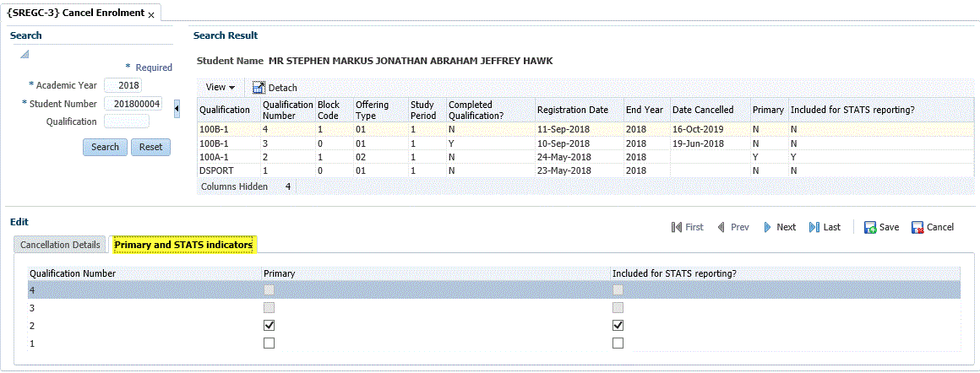980x373 pixels.
Task: Go to Next record
Action: pos(779,227)
